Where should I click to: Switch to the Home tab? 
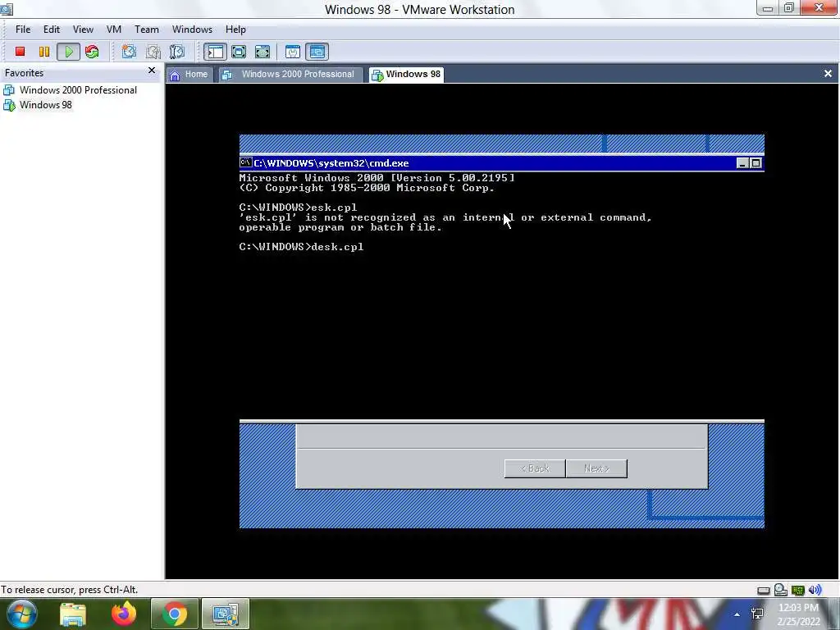point(189,75)
